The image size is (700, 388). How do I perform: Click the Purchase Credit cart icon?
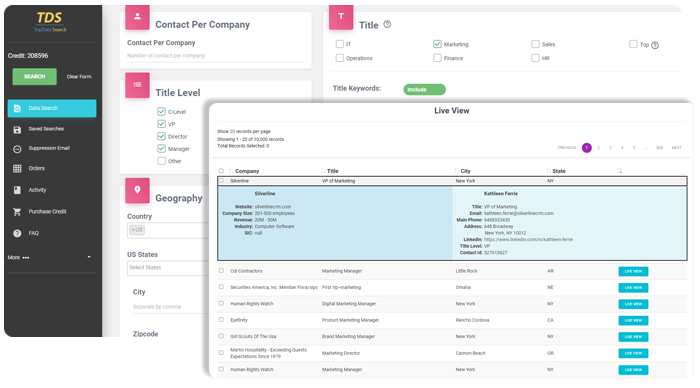tap(17, 212)
